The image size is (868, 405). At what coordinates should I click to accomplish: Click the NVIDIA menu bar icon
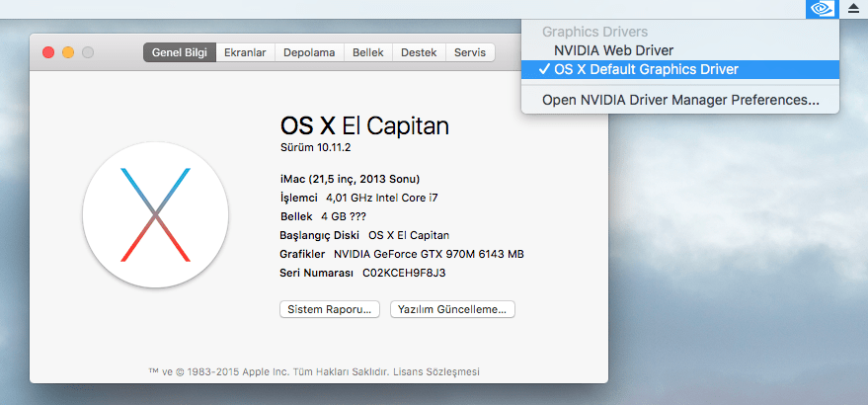point(824,9)
